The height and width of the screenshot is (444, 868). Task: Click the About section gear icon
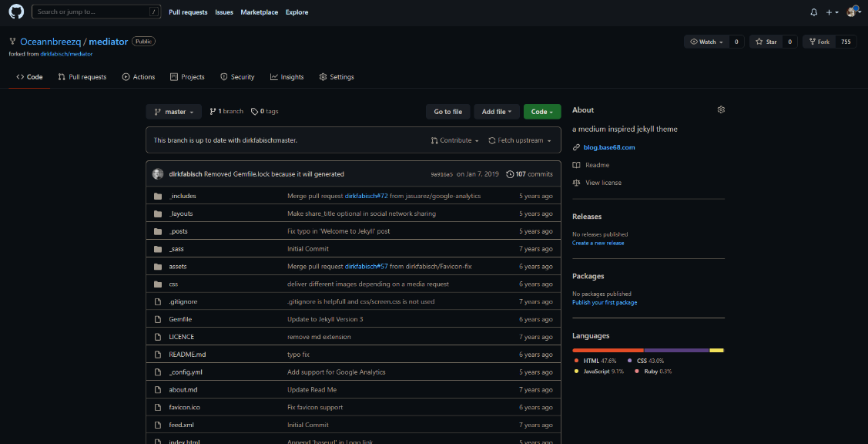(x=721, y=110)
